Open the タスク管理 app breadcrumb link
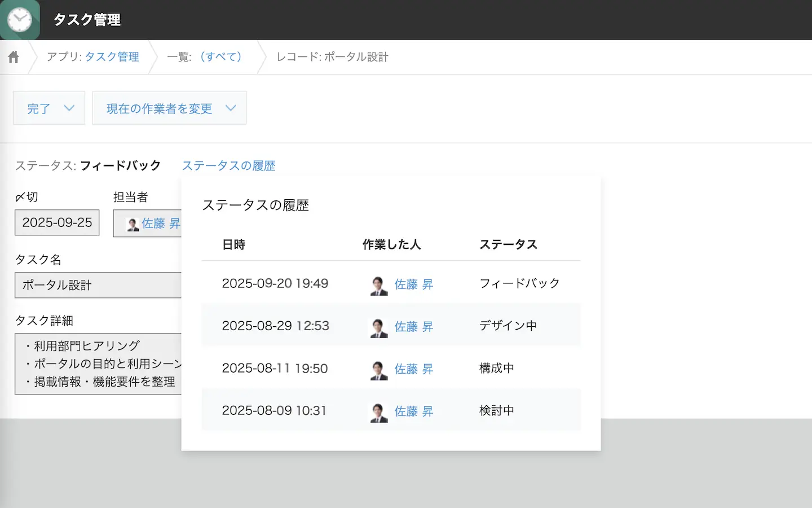The width and height of the screenshot is (812, 508). pos(112,57)
